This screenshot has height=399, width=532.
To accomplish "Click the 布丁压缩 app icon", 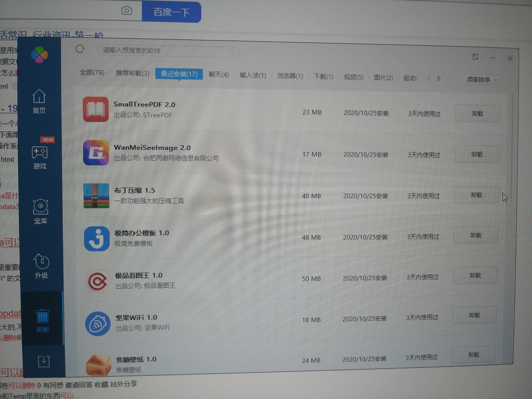I will pos(96,196).
